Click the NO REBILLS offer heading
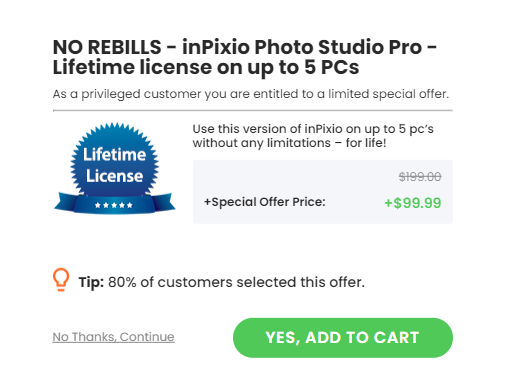This screenshot has height=375, width=506. (245, 57)
